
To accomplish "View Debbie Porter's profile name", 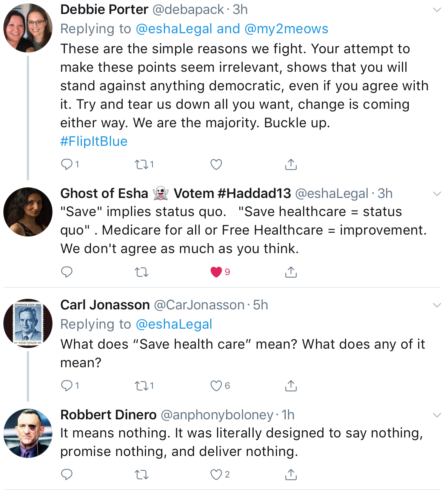I will (x=104, y=9).
